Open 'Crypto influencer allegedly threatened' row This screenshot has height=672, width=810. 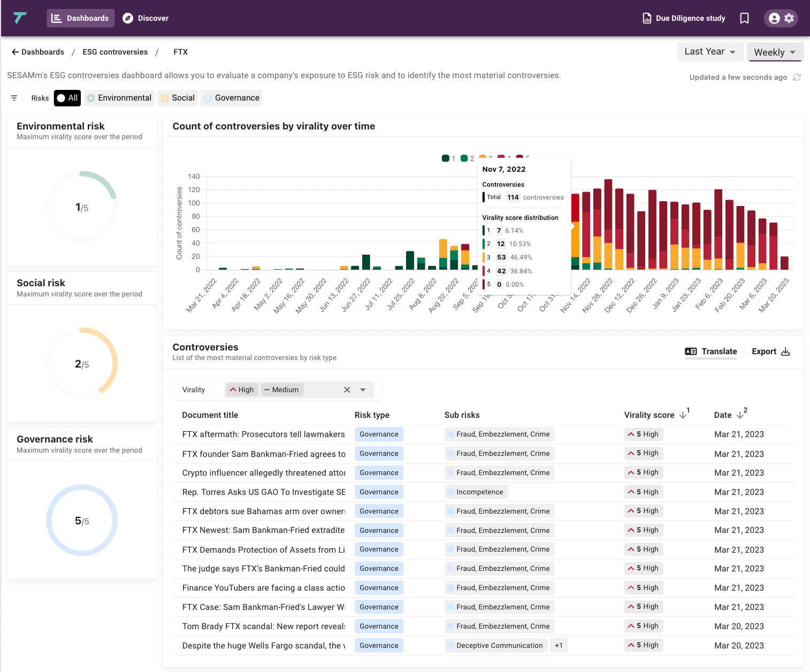pyautogui.click(x=484, y=473)
